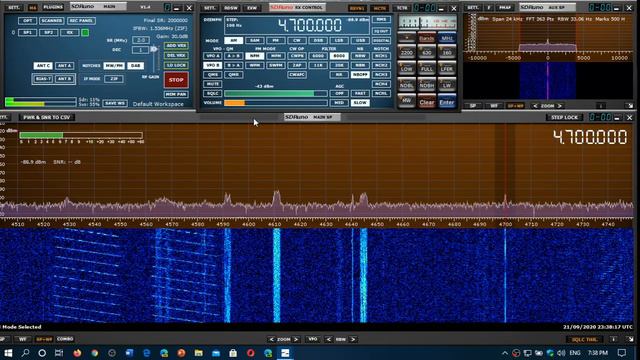This screenshot has width=640, height=360.
Task: Select the MHz keypad button
Action: pos(447,38)
